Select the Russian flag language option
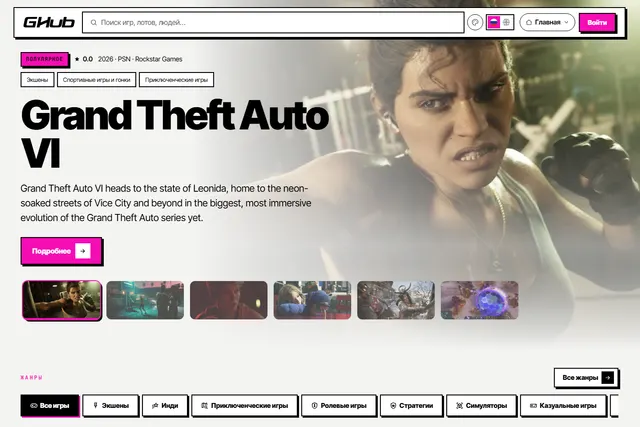The height and width of the screenshot is (427, 640). click(494, 22)
